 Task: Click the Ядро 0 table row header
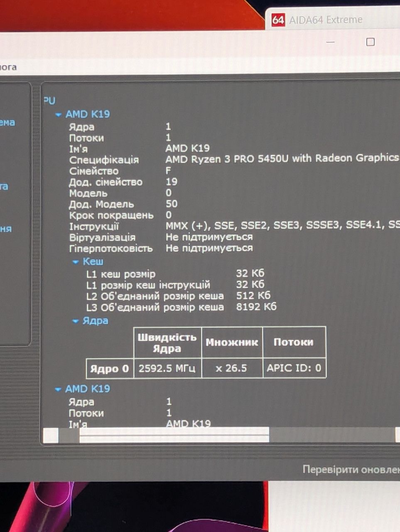coord(110,369)
